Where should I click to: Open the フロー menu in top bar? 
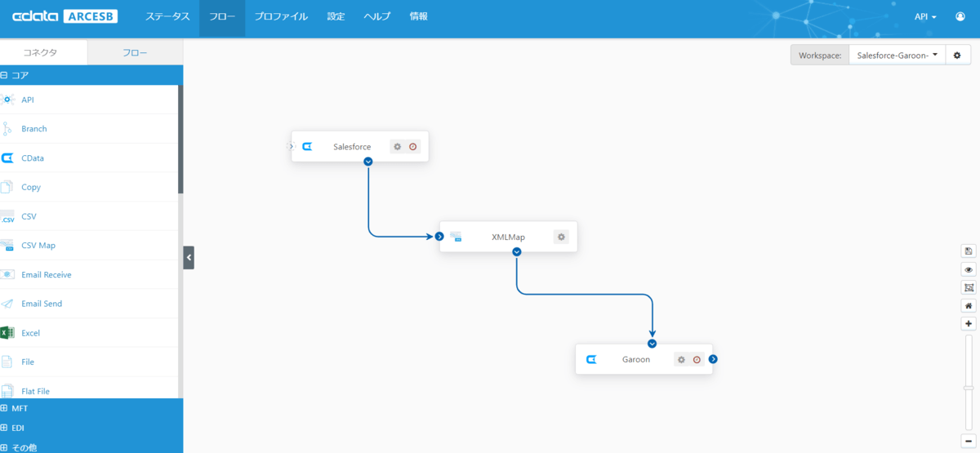point(222,16)
